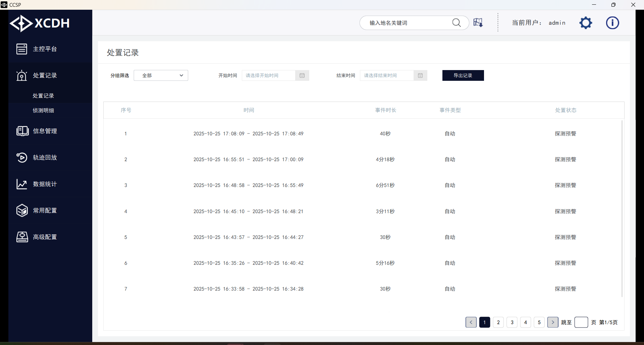Open 主控平台 from sidebar

click(x=45, y=49)
